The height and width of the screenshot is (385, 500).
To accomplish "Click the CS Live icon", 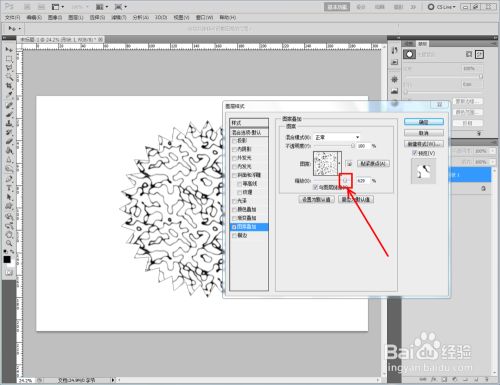I will [x=431, y=7].
